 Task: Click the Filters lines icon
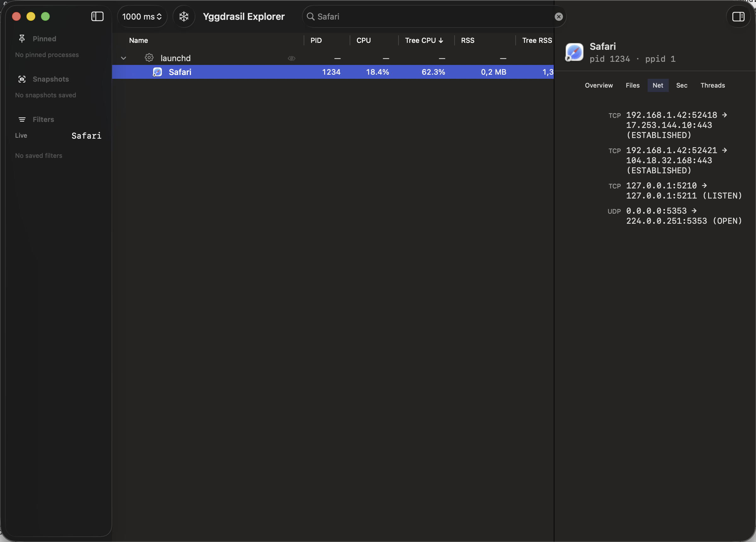coord(22,119)
